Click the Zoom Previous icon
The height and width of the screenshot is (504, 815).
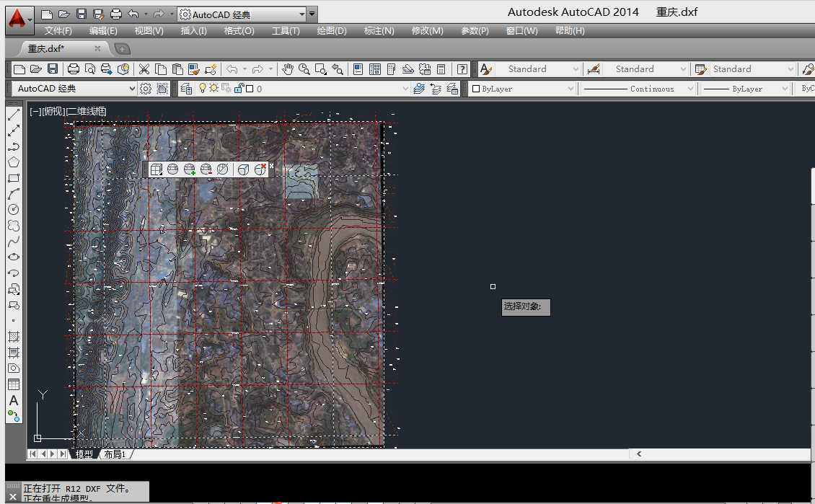338,69
